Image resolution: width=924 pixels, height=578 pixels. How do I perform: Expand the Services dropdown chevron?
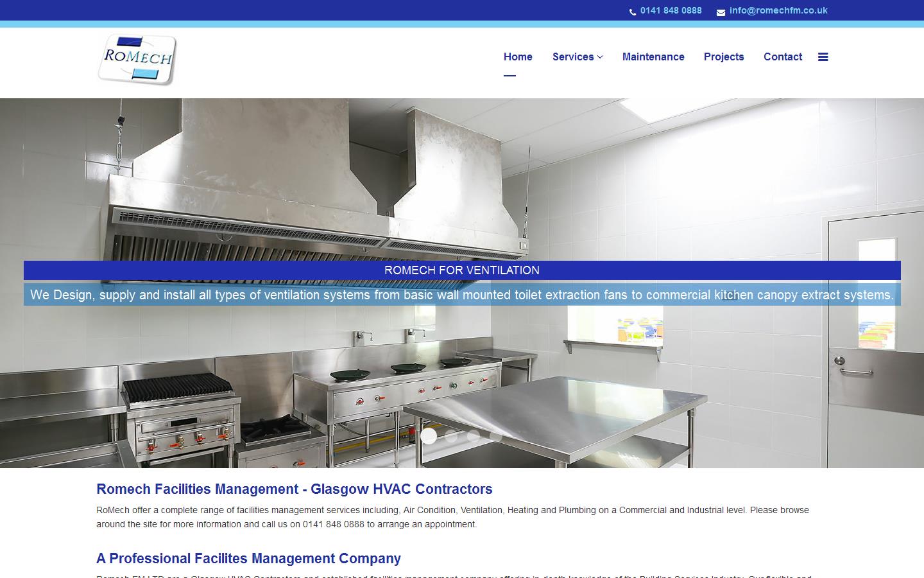[x=599, y=57]
